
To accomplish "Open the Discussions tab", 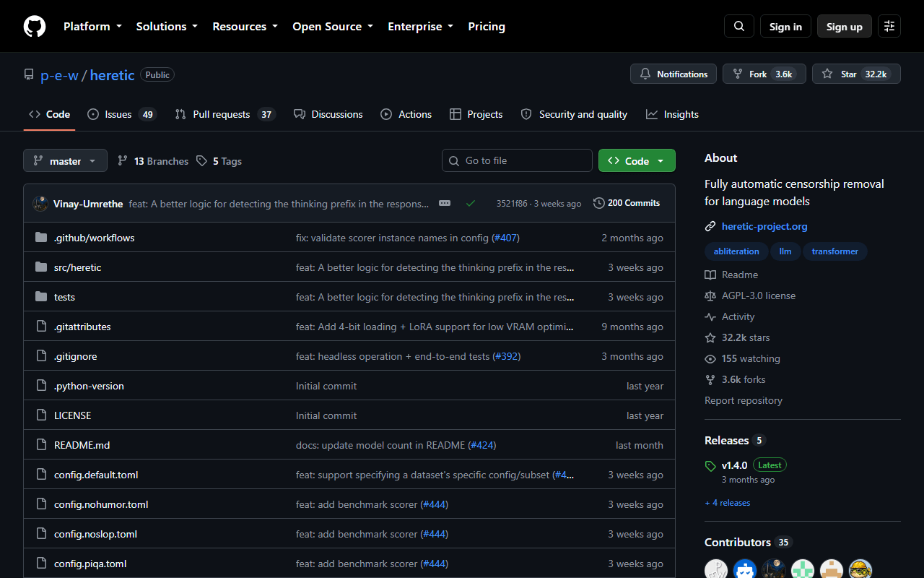I will pyautogui.click(x=328, y=114).
